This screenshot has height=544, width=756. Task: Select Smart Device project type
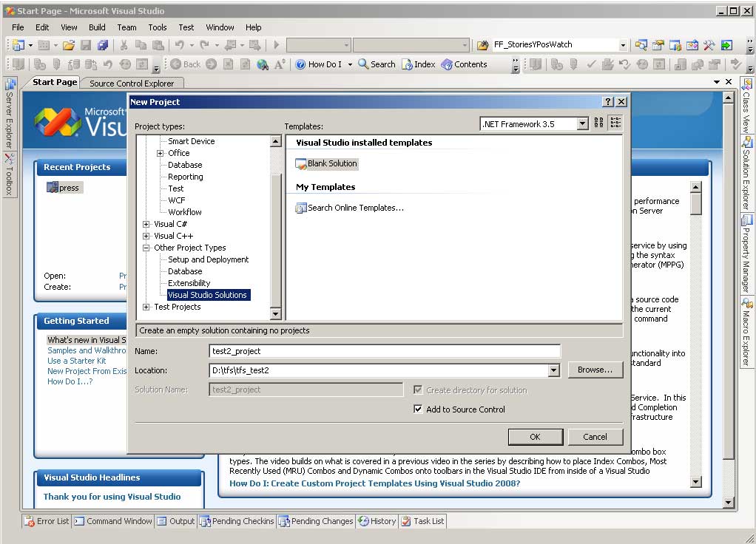192,141
